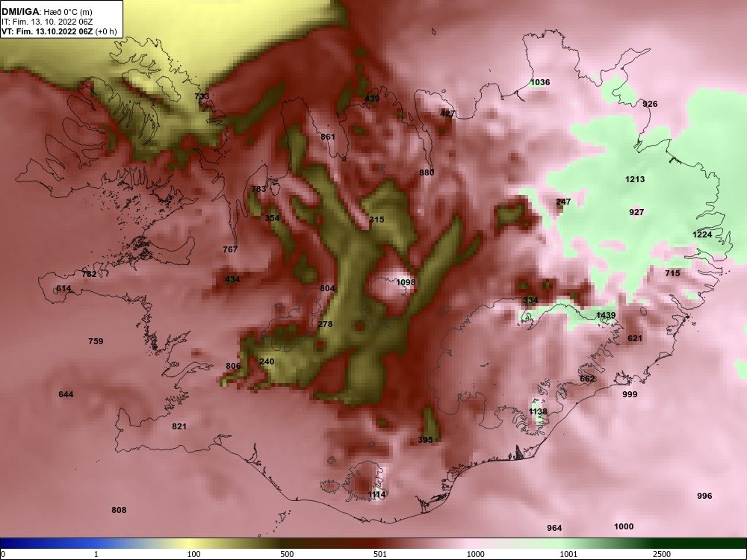Screen dimensions: 747x560
Task: Click the 927 height label
Action: pyautogui.click(x=636, y=212)
